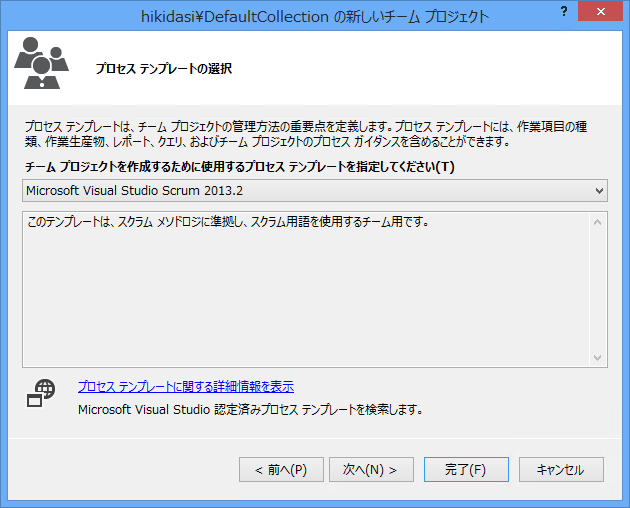Click the certified process template search text
The image size is (630, 508).
250,410
